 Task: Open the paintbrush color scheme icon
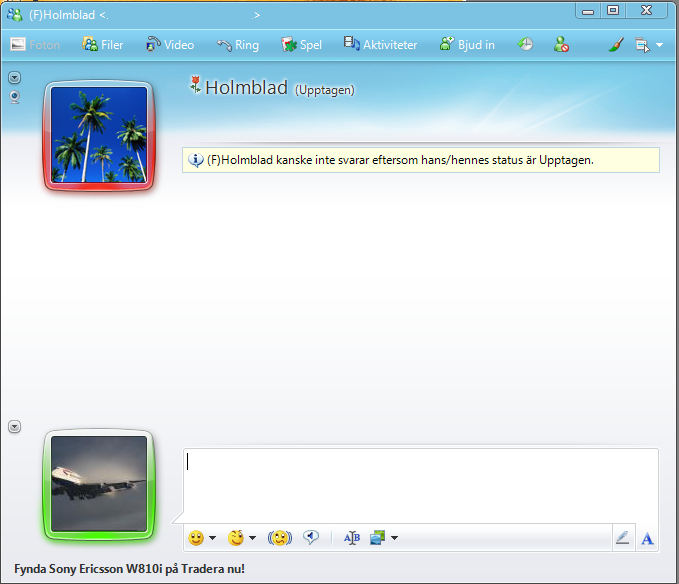pos(616,44)
